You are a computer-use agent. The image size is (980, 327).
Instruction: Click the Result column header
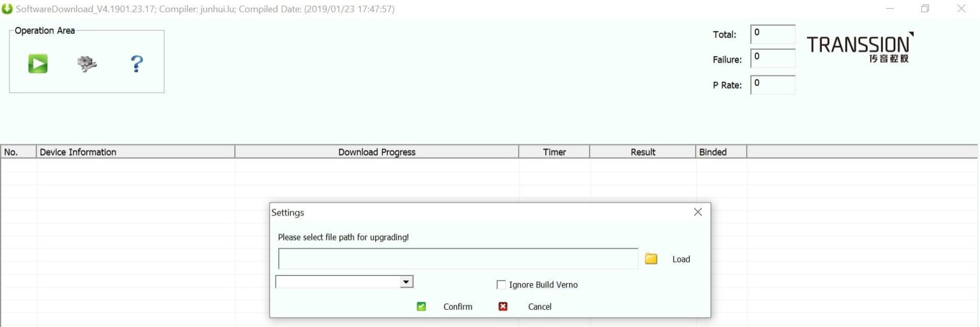(642, 152)
